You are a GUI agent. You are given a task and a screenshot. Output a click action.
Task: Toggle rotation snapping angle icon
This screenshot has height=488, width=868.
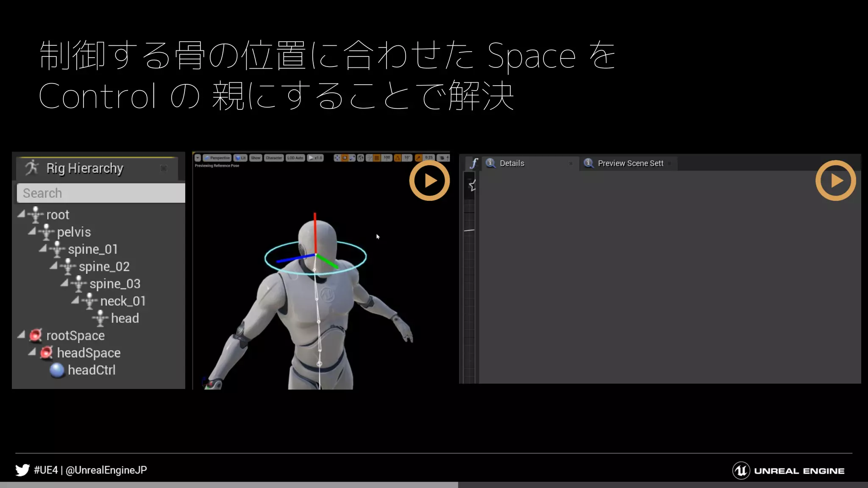tap(398, 158)
